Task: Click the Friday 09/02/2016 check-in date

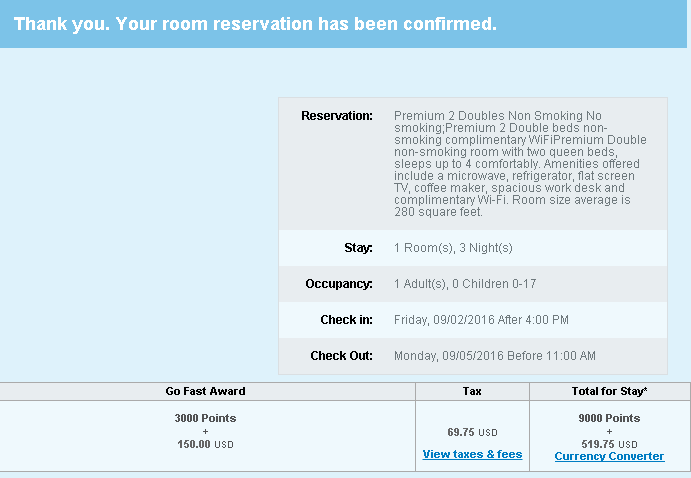Action: tap(481, 320)
